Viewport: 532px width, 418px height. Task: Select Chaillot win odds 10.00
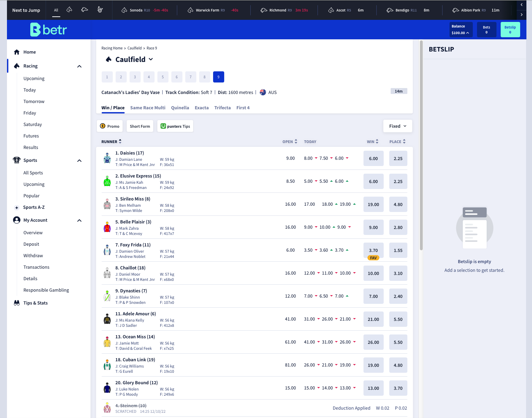click(373, 273)
